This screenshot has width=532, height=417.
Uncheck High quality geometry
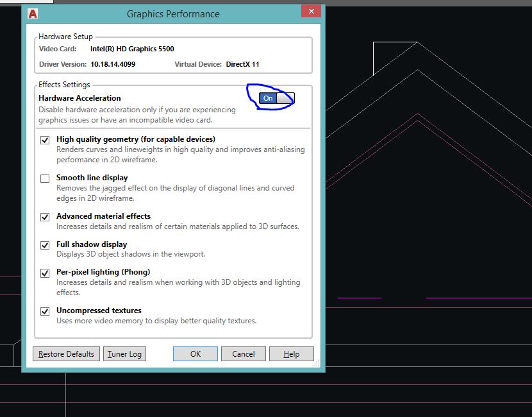[45, 140]
